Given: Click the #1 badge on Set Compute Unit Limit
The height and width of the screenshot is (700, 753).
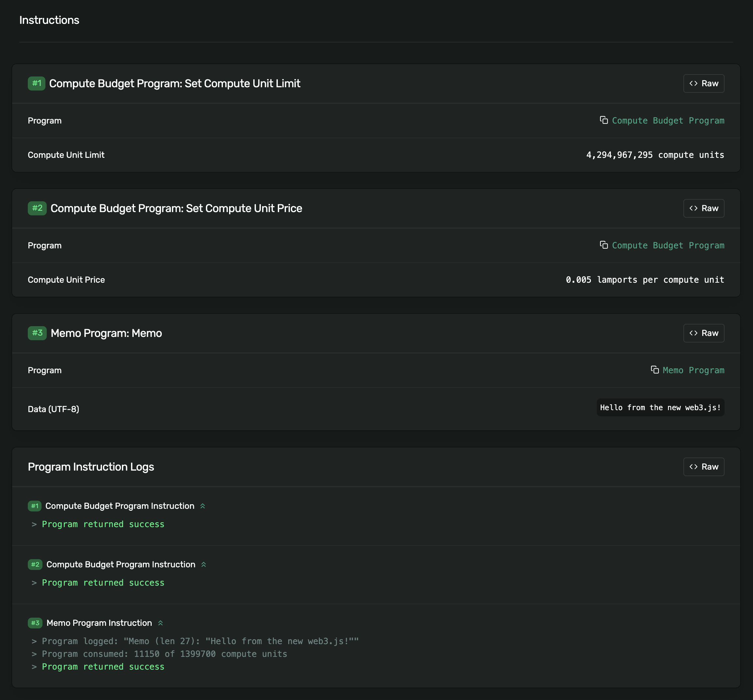Looking at the screenshot, I should tap(36, 83).
